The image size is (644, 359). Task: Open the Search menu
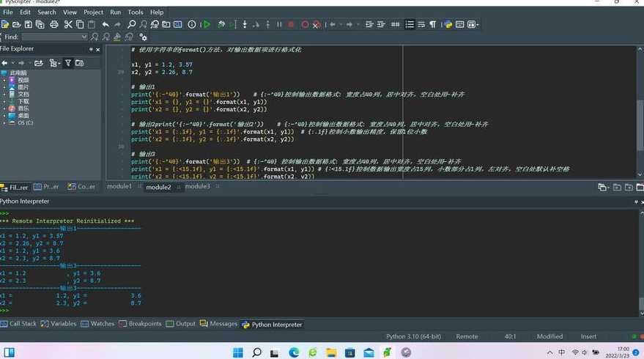tap(47, 12)
